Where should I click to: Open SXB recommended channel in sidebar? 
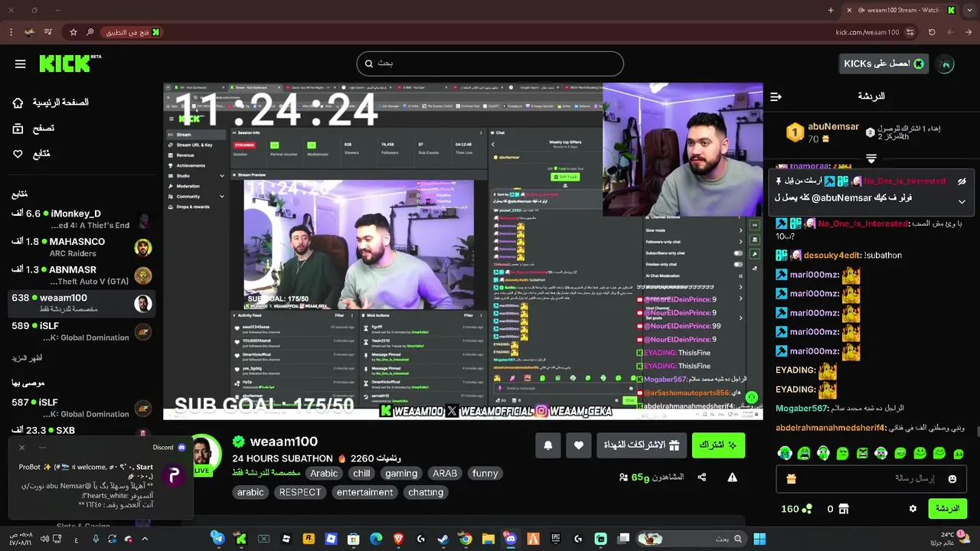click(x=80, y=431)
